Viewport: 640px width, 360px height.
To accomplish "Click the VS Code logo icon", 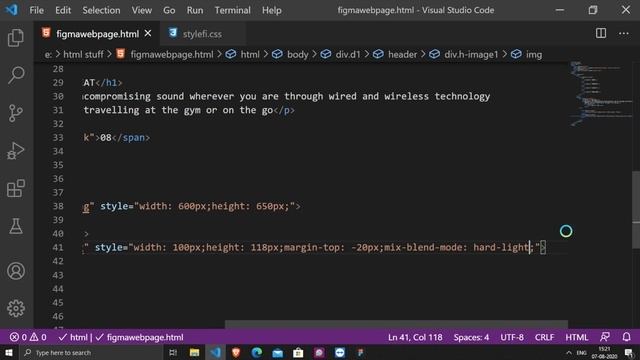I will (x=11, y=10).
